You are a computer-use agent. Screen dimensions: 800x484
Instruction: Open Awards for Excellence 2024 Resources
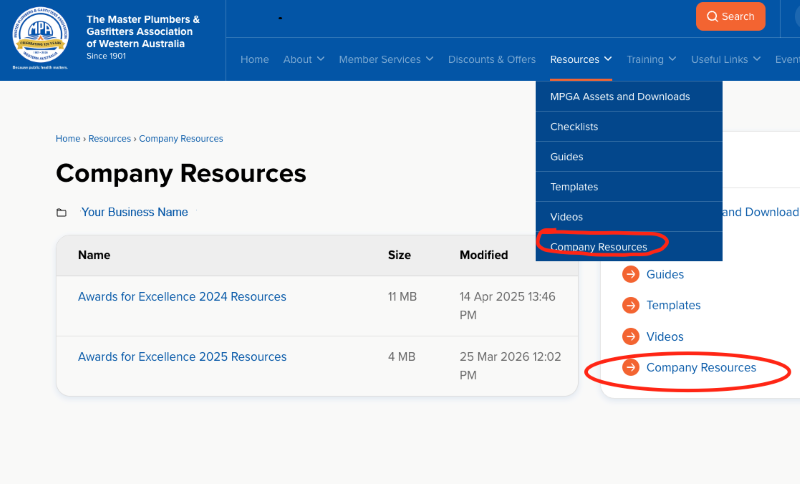(182, 297)
